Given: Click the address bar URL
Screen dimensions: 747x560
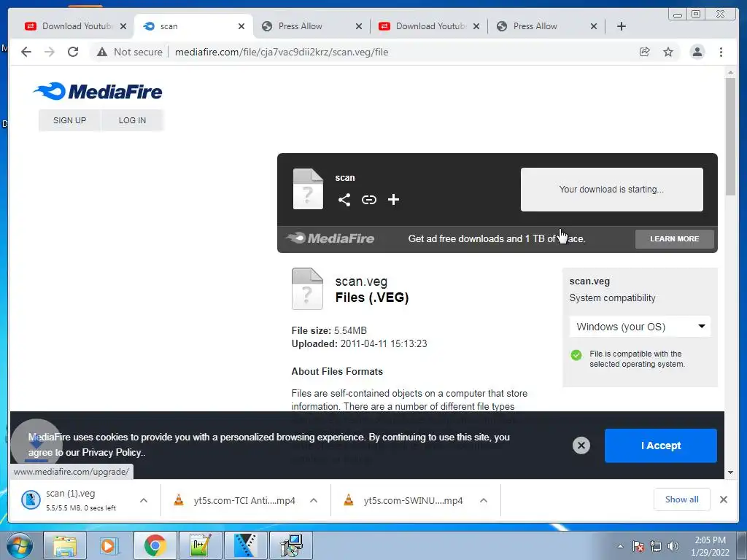Looking at the screenshot, I should pyautogui.click(x=282, y=52).
